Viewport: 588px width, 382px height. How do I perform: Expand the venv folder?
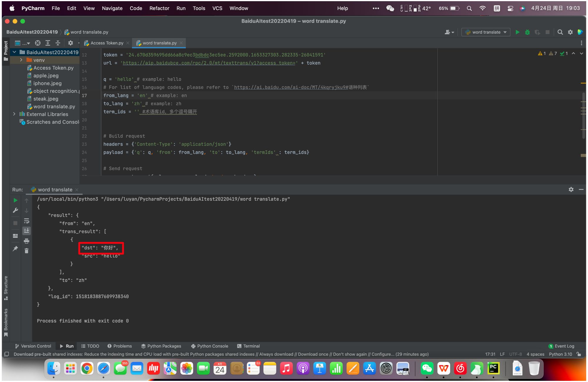point(21,60)
